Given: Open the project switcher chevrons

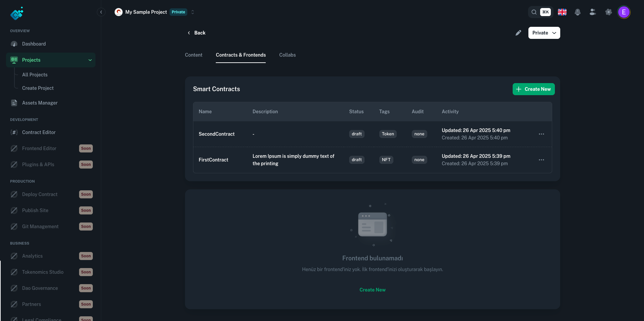Looking at the screenshot, I should (x=193, y=12).
